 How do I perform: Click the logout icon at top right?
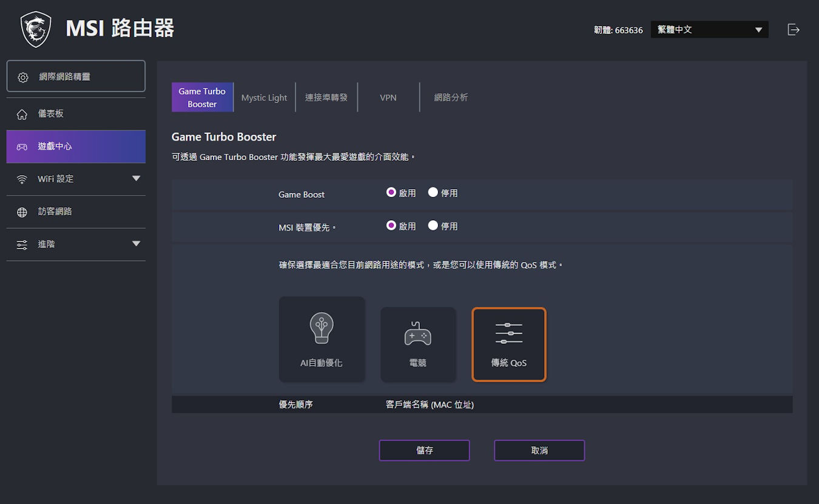click(x=794, y=29)
